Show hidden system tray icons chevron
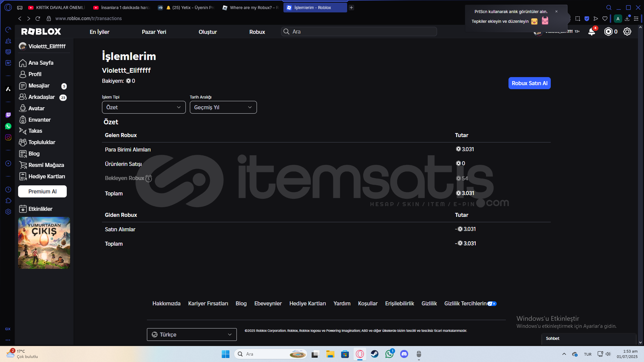Image resolution: width=644 pixels, height=362 pixels. point(564,354)
